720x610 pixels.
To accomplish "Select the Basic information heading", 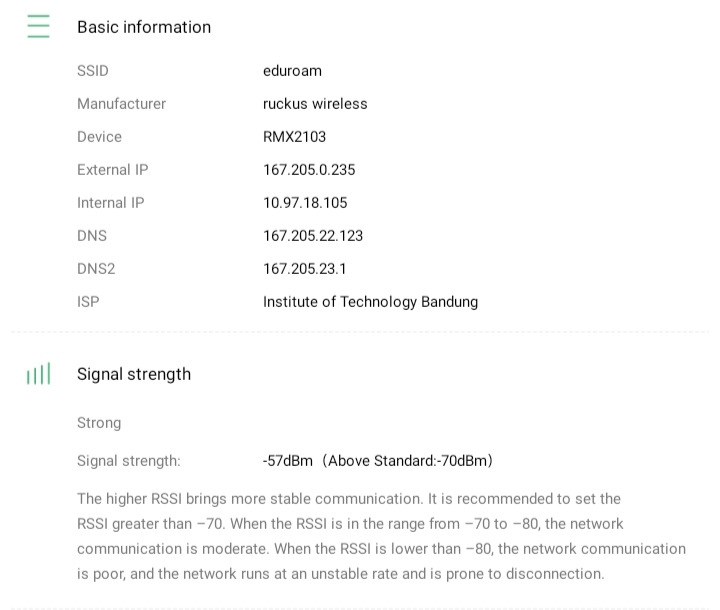I will click(144, 27).
